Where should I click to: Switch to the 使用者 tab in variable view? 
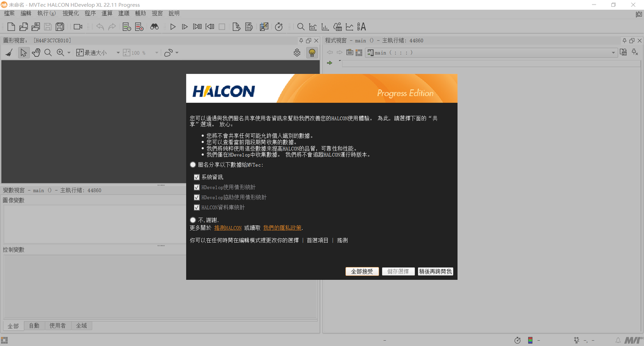[x=58, y=325]
